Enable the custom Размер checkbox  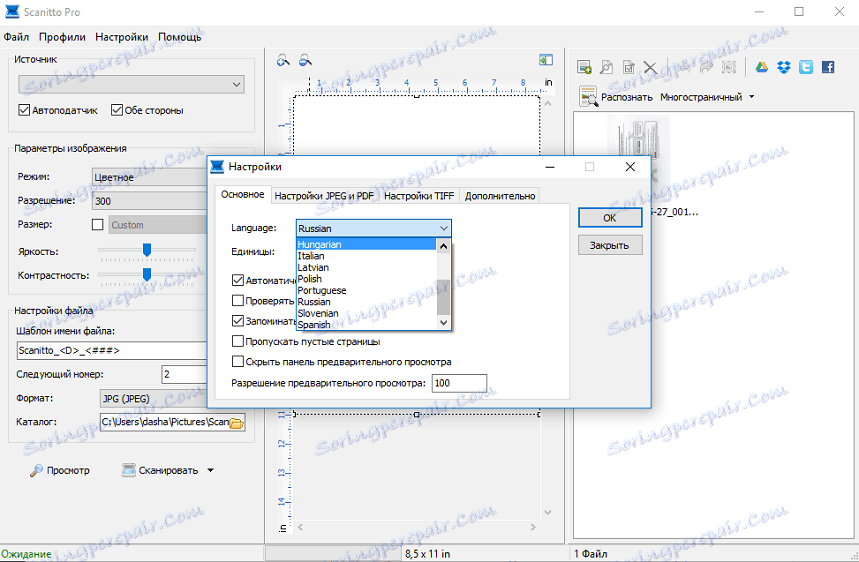pos(98,225)
